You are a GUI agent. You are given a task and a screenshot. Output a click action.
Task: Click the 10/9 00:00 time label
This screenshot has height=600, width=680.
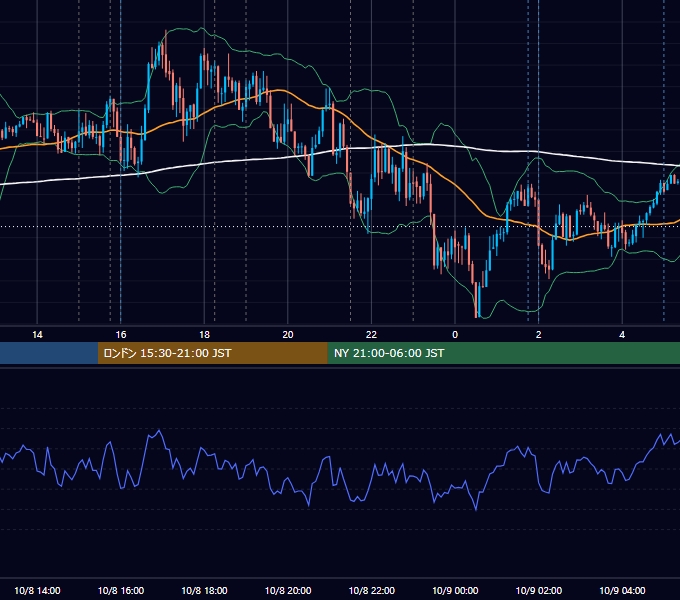pos(455,590)
